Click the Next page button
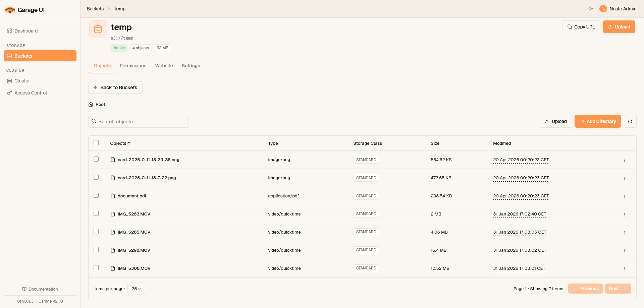The width and height of the screenshot is (644, 308). pos(618,289)
